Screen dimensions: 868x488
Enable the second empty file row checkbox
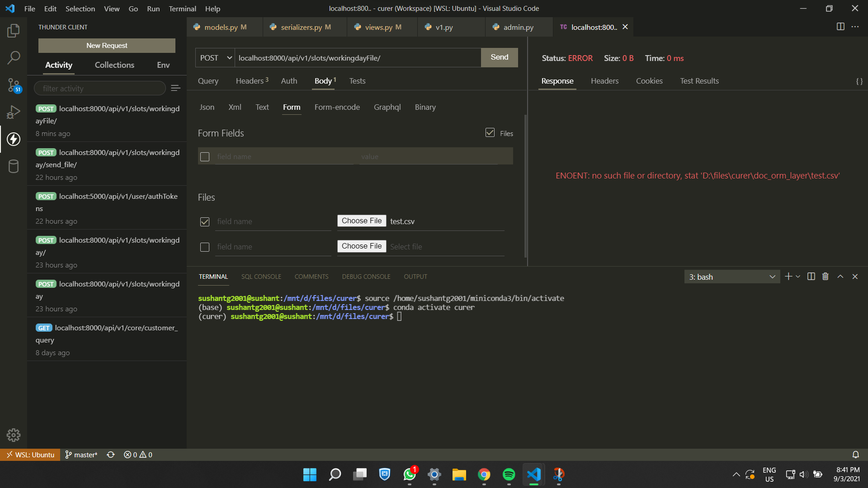coord(204,247)
